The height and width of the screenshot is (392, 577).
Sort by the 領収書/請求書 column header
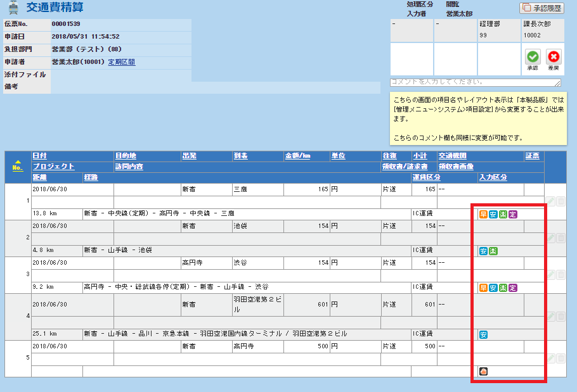405,167
